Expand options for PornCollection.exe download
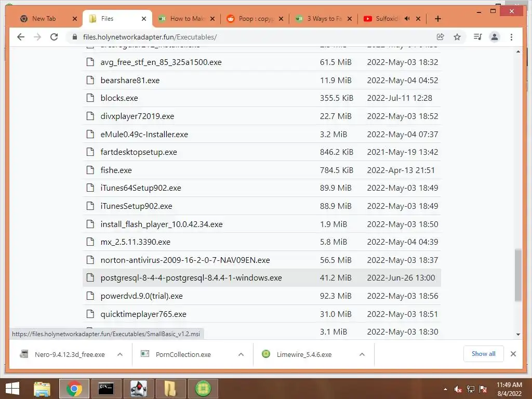532x399 pixels. (241, 354)
